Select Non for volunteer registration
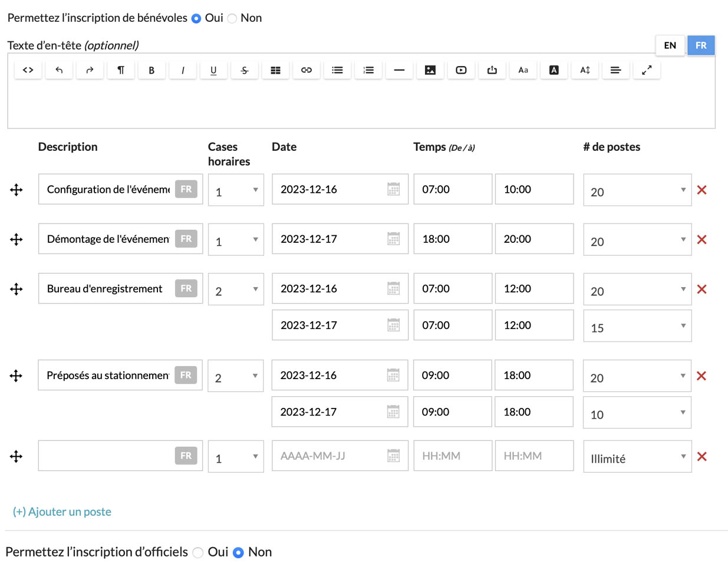Image resolution: width=728 pixels, height=573 pixels. point(233,18)
